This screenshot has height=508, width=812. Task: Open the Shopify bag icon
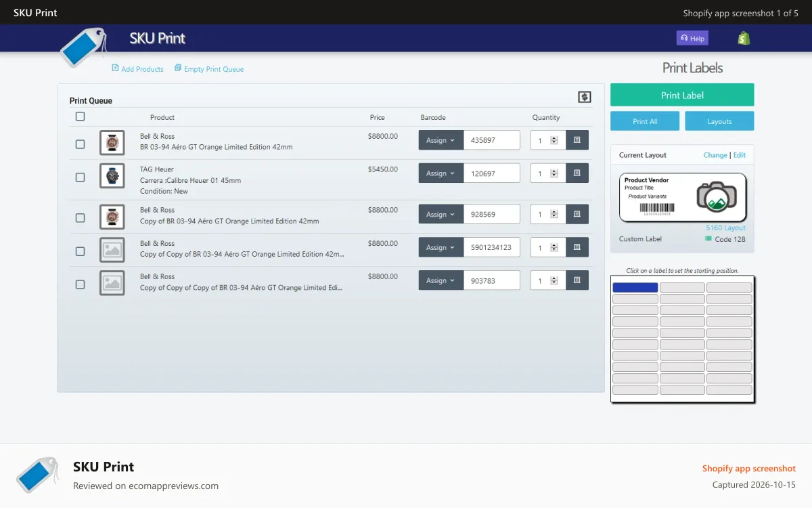744,39
